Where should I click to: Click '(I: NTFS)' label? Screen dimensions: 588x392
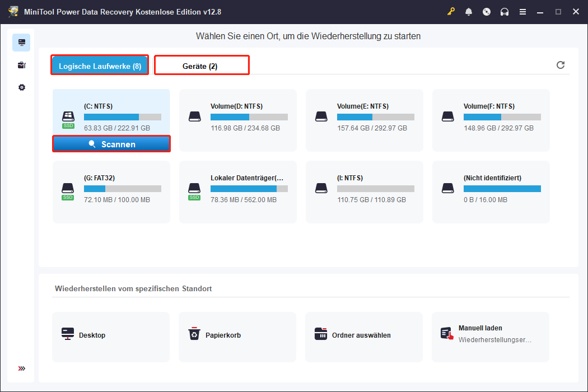click(x=350, y=178)
